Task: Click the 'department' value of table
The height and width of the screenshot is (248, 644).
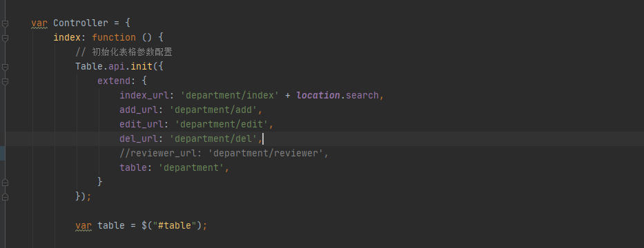Action: pyautogui.click(x=191, y=167)
